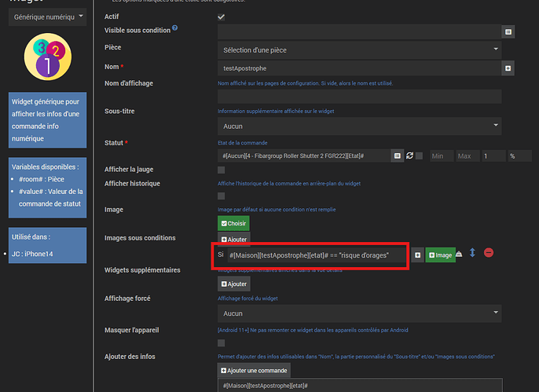539x392 pixels.
Task: Enable the Afficher la jauge checkbox
Action: tap(221, 170)
